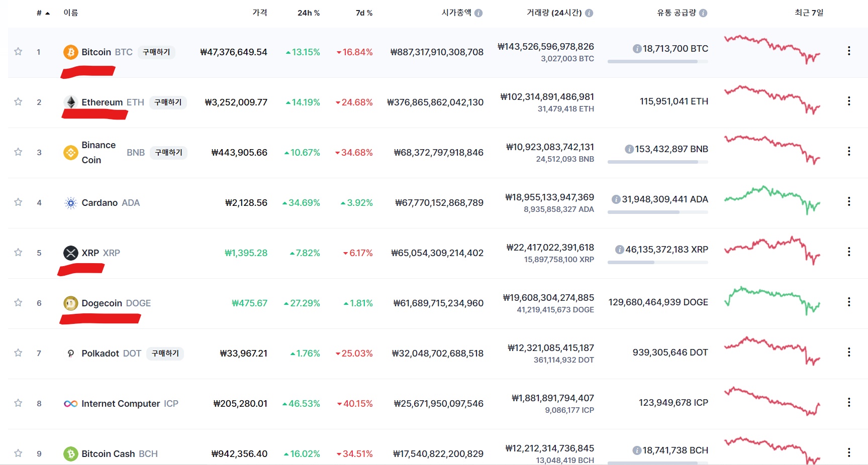Sort the table by 이름 column
Viewport: 868px width, 465px height.
pos(71,13)
